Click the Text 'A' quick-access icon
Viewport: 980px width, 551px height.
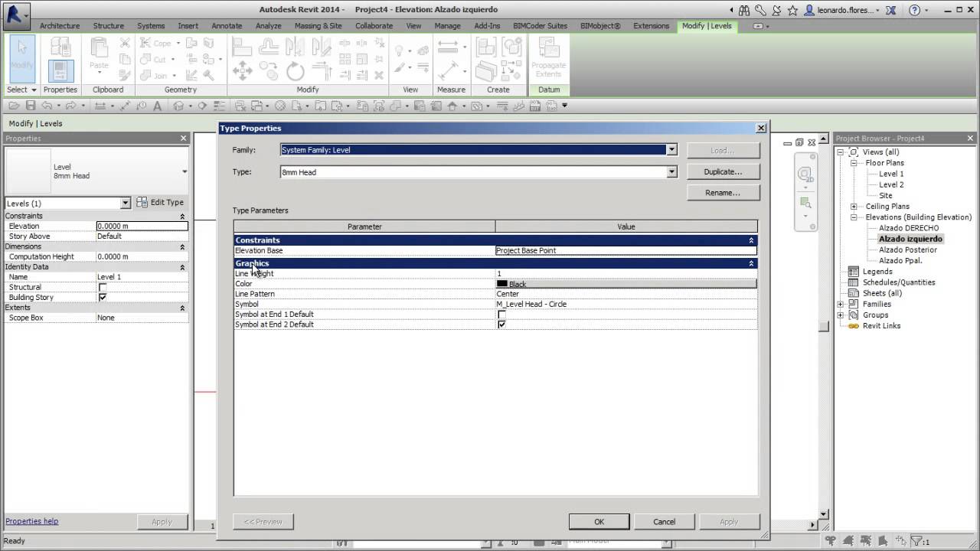coord(158,106)
